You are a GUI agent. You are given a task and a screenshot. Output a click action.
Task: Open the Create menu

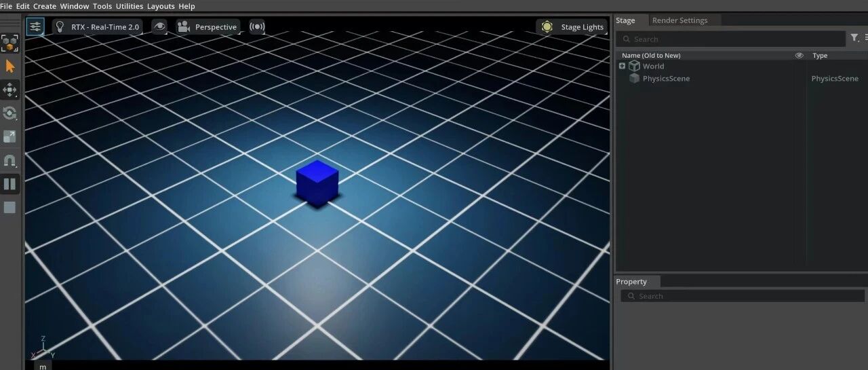[45, 6]
